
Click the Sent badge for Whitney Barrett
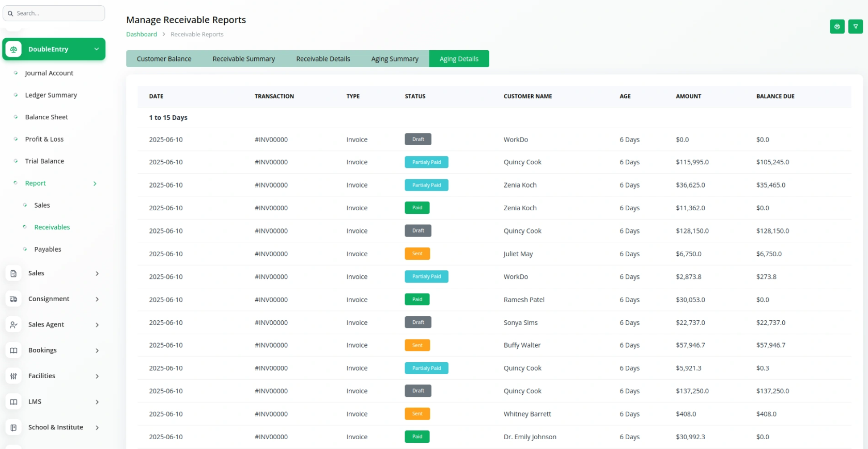point(417,414)
